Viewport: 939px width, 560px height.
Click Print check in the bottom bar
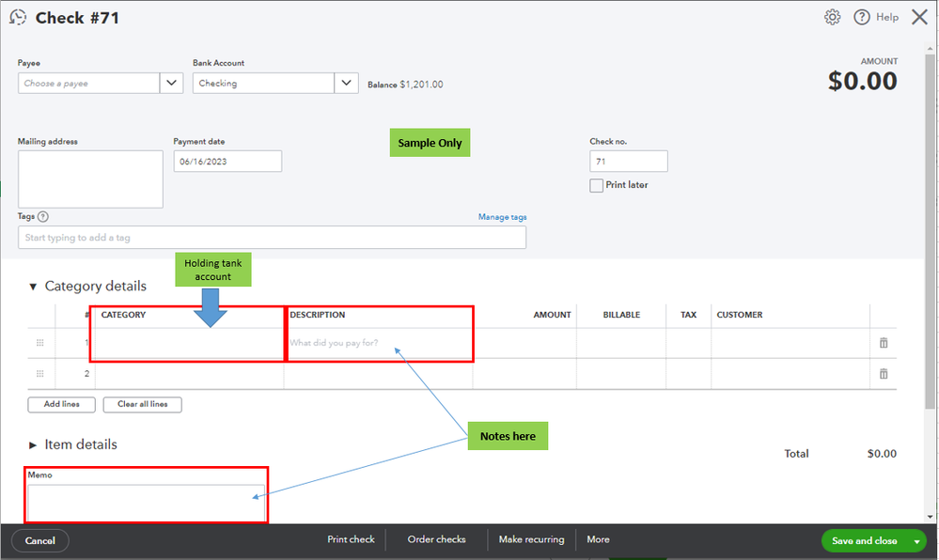[351, 539]
